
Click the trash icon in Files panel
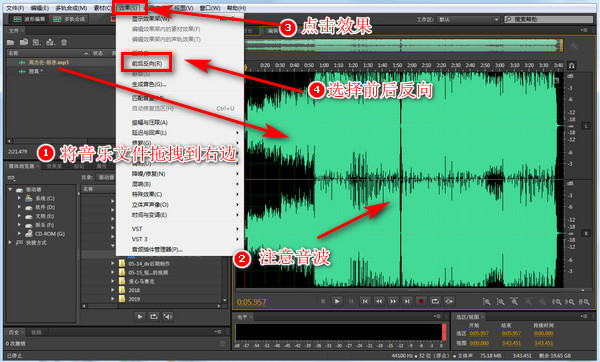tap(64, 42)
